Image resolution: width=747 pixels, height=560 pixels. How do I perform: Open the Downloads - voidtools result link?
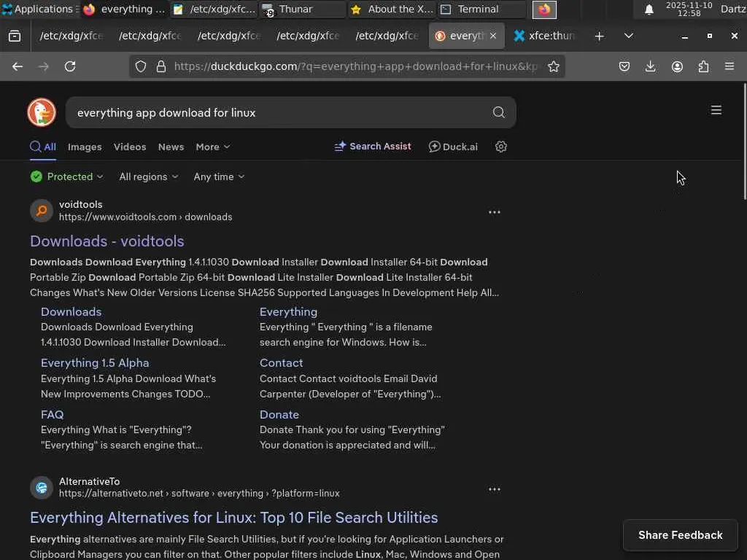(x=107, y=241)
